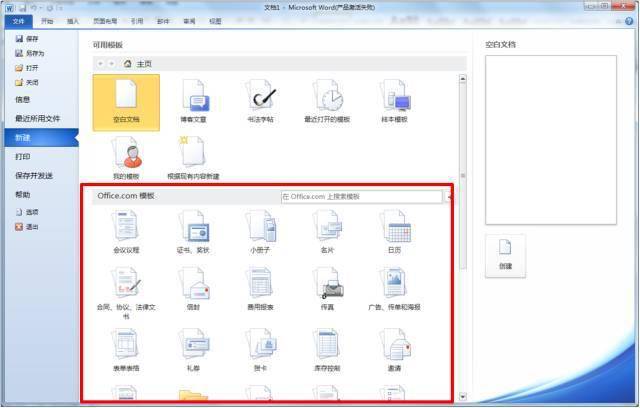Open the 名片 business card templates
The height and width of the screenshot is (408, 640).
click(327, 232)
